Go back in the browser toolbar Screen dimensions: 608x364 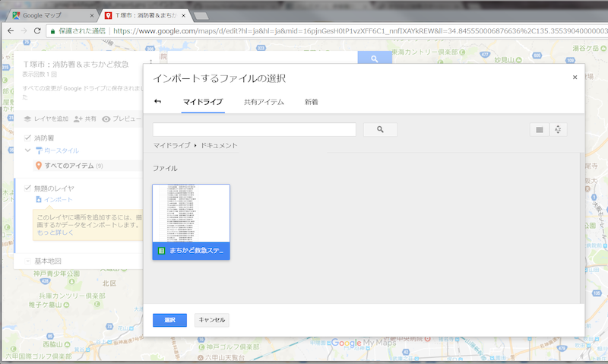(11, 30)
